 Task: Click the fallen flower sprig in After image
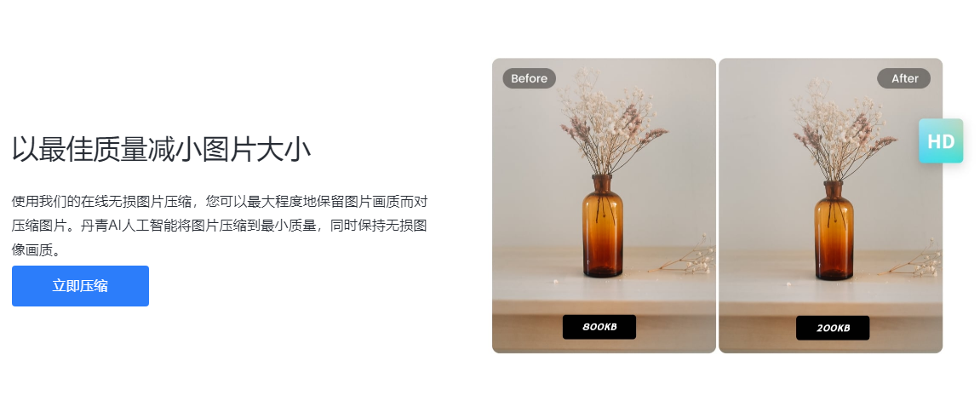[911, 260]
